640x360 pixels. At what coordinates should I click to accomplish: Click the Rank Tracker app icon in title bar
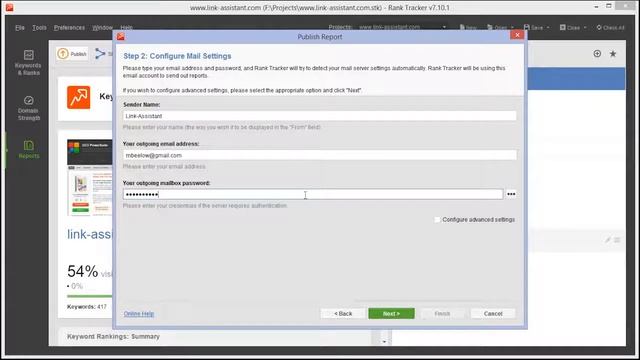click(x=9, y=7)
